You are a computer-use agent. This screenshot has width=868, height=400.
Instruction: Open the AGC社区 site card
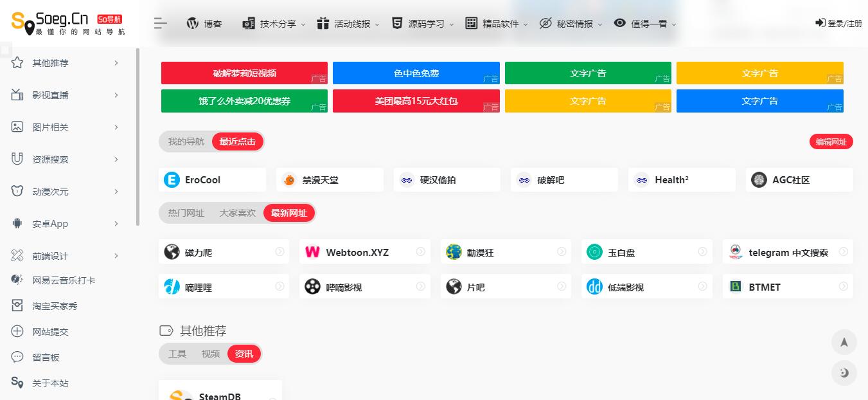(x=799, y=180)
